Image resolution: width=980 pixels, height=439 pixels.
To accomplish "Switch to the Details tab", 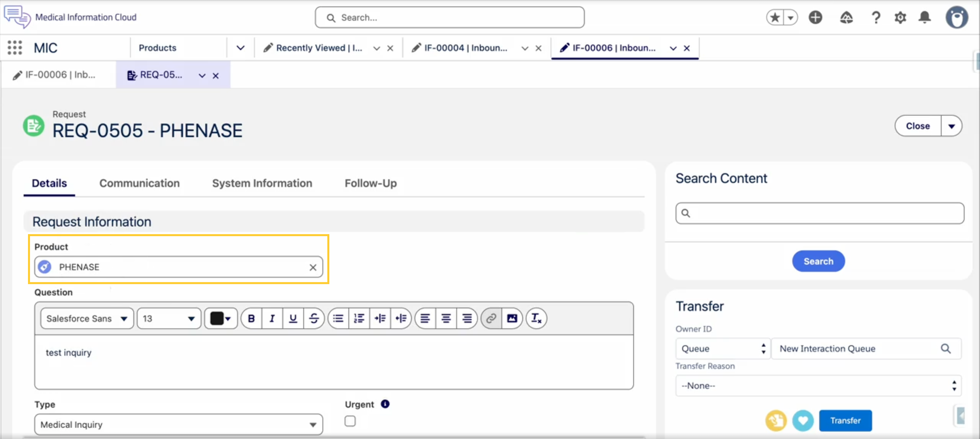I will (x=49, y=183).
